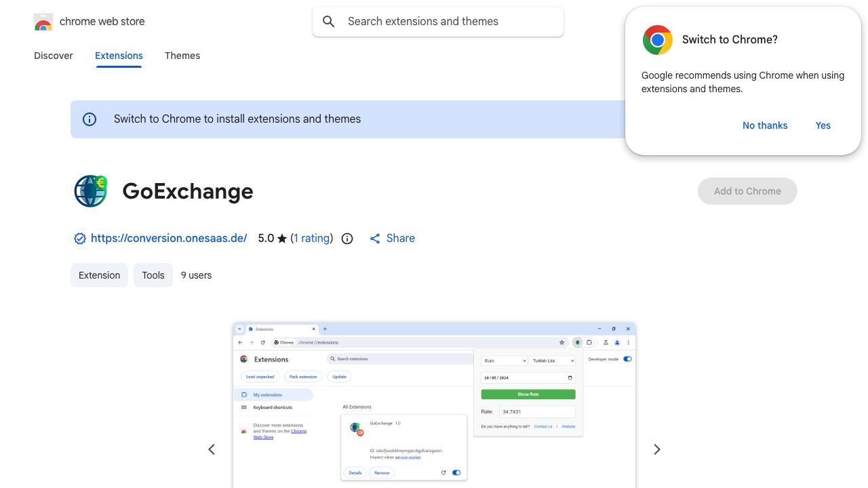Click the Switch to Chrome banner text
The height and width of the screenshot is (488, 868).
(237, 119)
